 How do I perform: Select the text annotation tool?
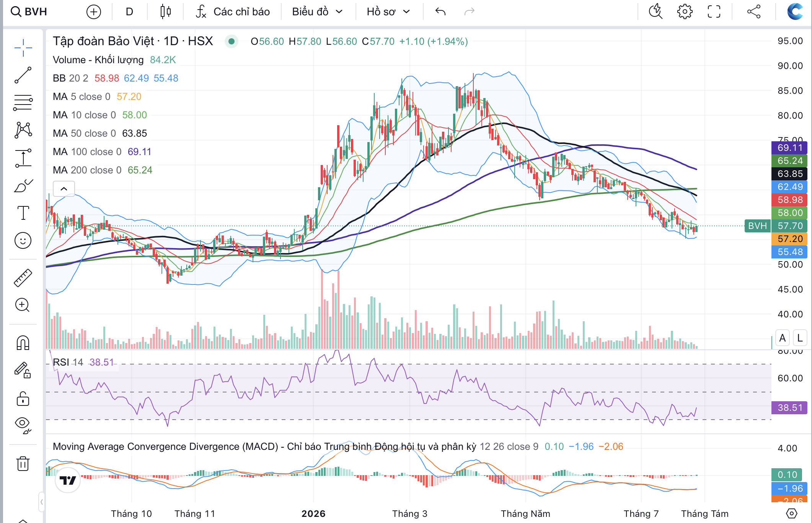[23, 213]
